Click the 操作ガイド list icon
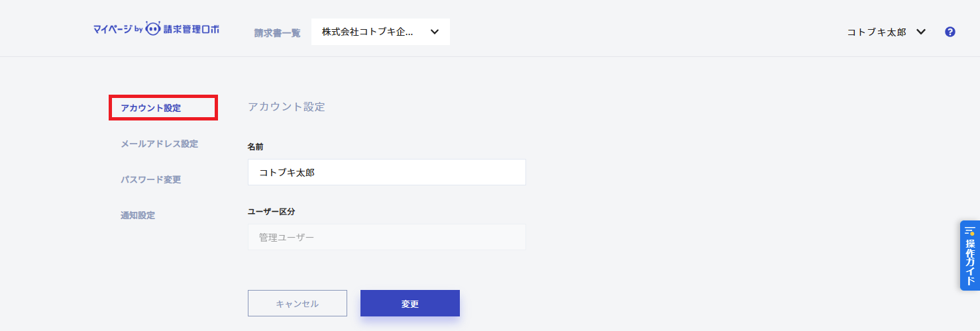 coord(970,231)
